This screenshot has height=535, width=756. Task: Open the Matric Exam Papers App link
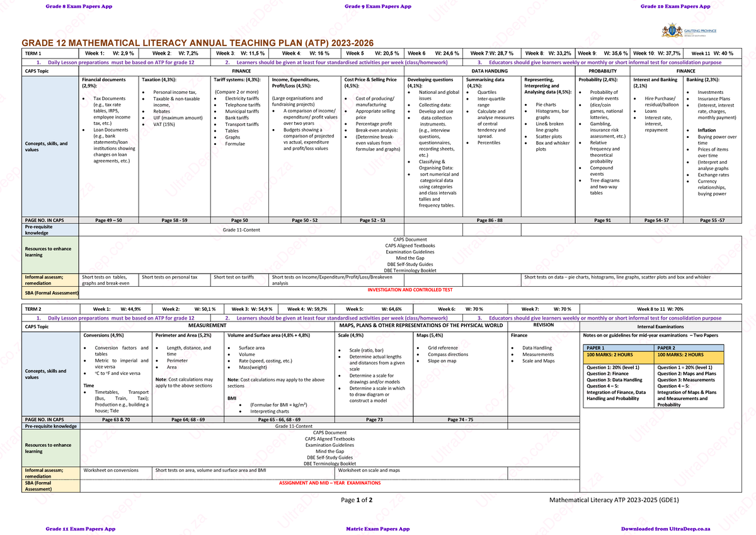point(378,529)
